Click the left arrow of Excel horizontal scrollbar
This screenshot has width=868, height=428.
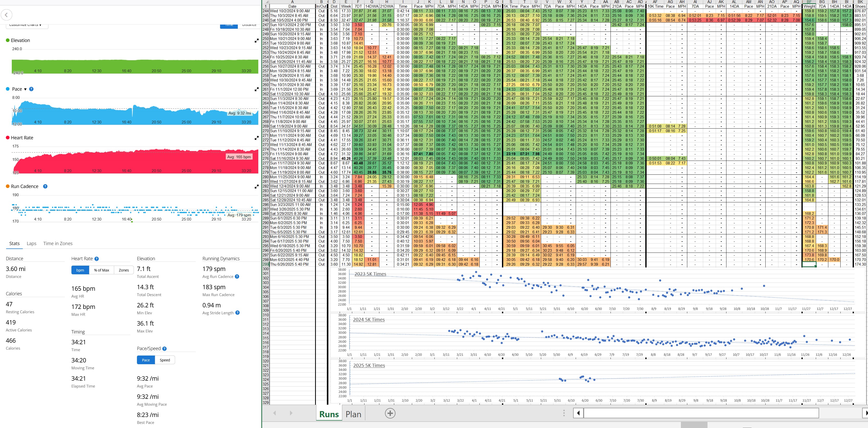coord(578,413)
